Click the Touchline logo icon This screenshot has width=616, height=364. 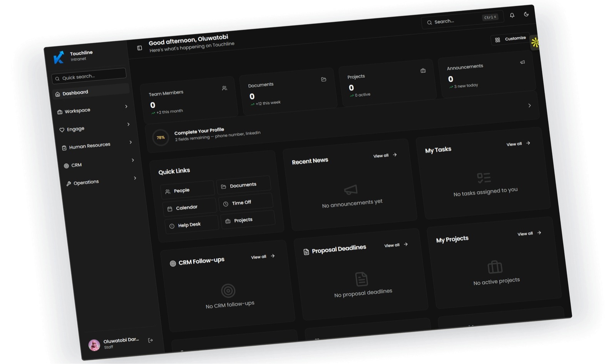[59, 57]
